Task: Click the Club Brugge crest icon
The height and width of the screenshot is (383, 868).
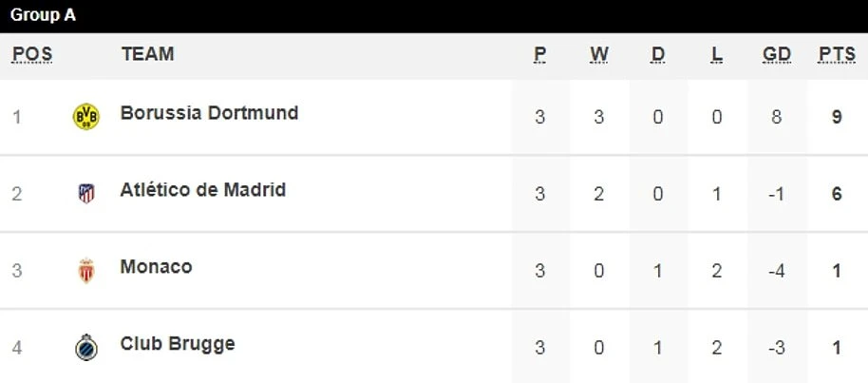Action: click(x=86, y=348)
